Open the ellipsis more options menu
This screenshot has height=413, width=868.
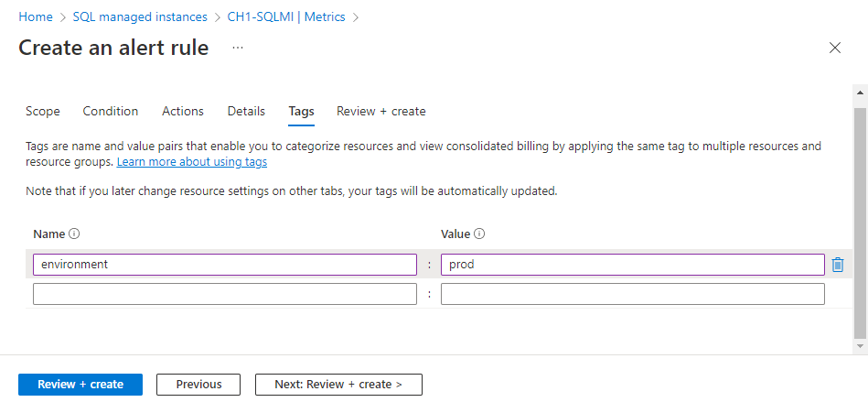click(238, 48)
